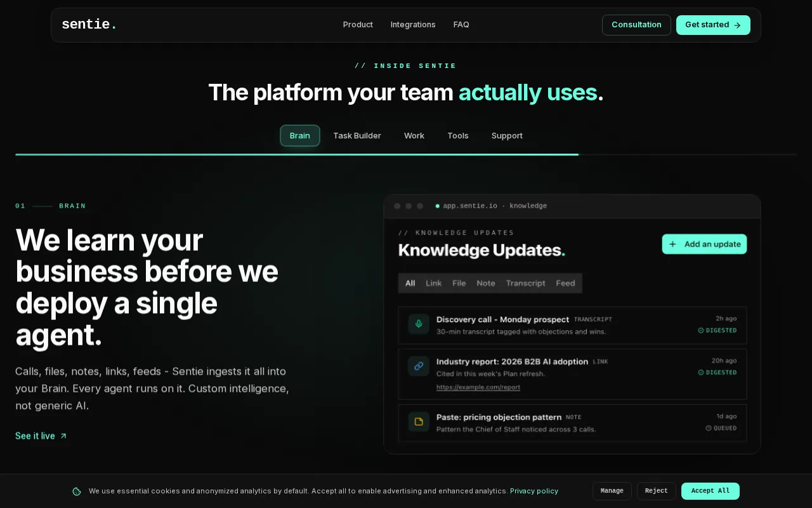The image size is (812, 508).
Task: Click the Add an update button
Action: click(x=704, y=244)
